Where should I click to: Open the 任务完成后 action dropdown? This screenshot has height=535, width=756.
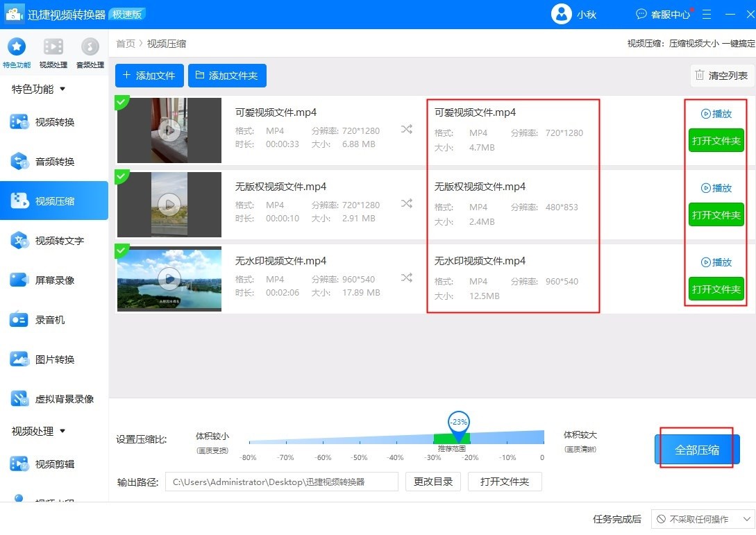[x=703, y=519]
